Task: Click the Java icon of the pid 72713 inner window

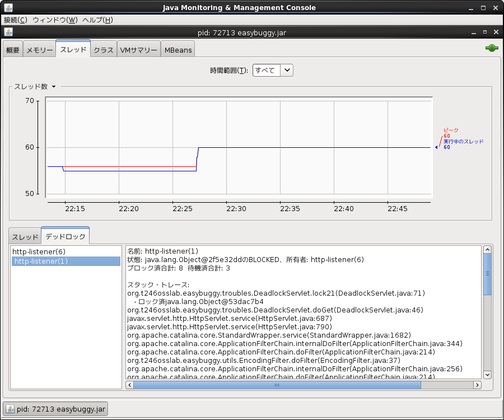Action: [x=8, y=32]
